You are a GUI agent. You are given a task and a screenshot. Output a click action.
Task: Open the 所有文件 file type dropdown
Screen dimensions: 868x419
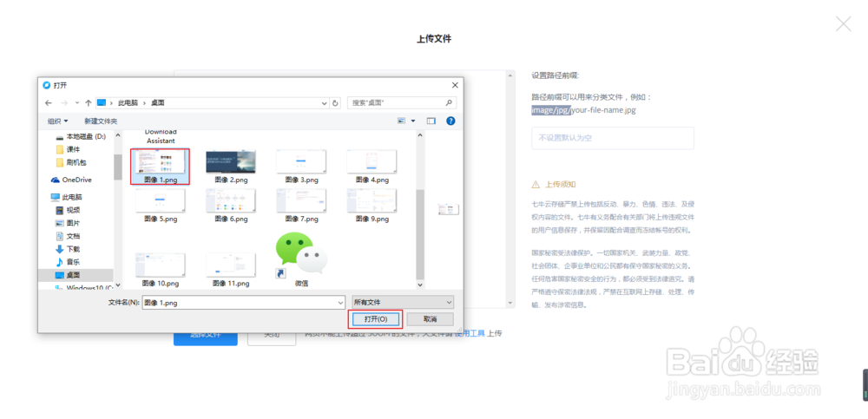point(403,303)
